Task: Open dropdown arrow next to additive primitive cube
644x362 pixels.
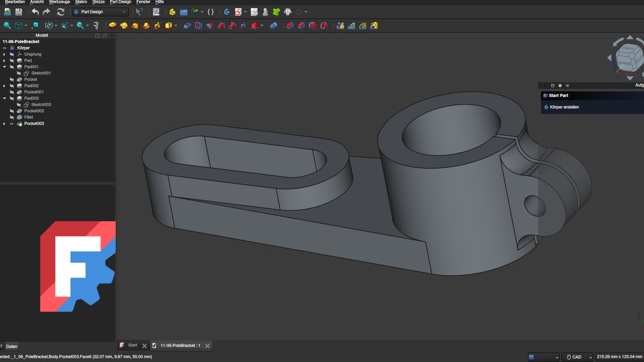Action: (176, 25)
